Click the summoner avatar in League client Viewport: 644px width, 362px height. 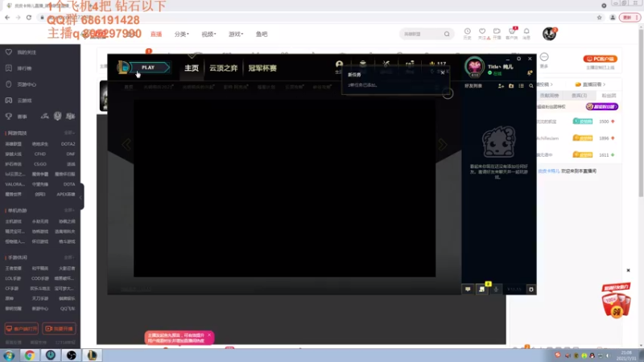pyautogui.click(x=474, y=67)
